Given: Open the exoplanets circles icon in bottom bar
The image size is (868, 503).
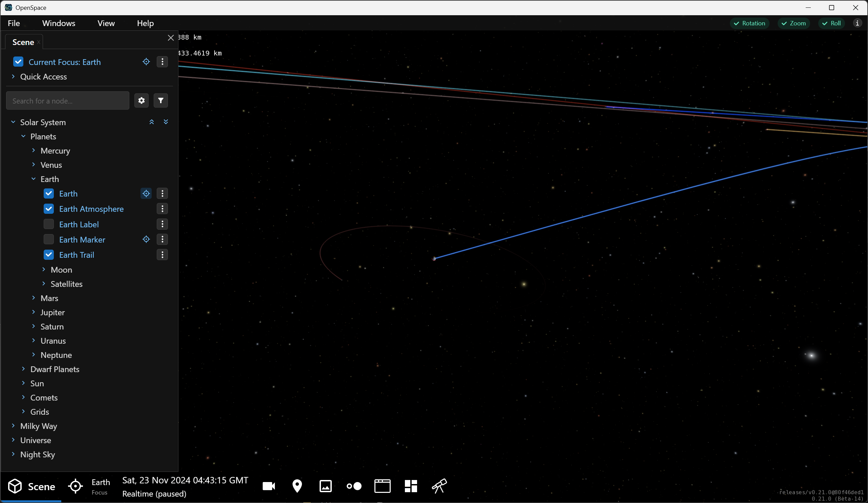Looking at the screenshot, I should click(x=354, y=486).
